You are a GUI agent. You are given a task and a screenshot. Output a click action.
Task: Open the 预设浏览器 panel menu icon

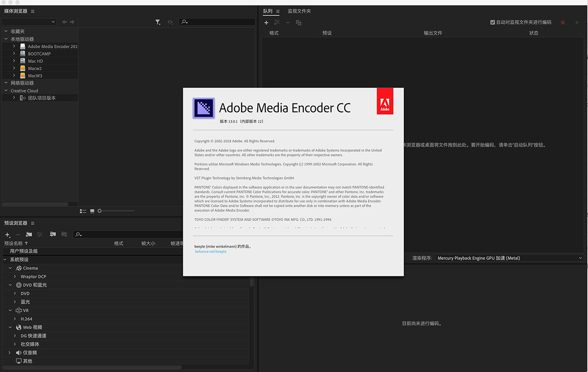point(32,223)
